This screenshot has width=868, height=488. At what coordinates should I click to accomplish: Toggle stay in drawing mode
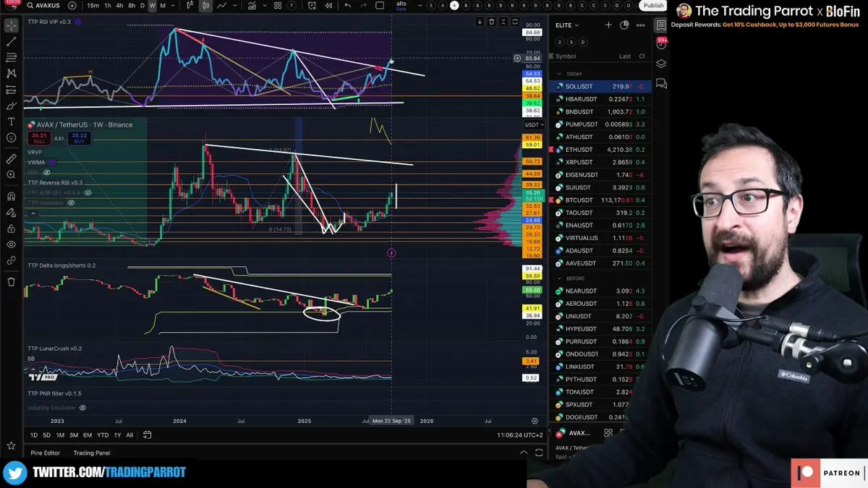pyautogui.click(x=12, y=212)
